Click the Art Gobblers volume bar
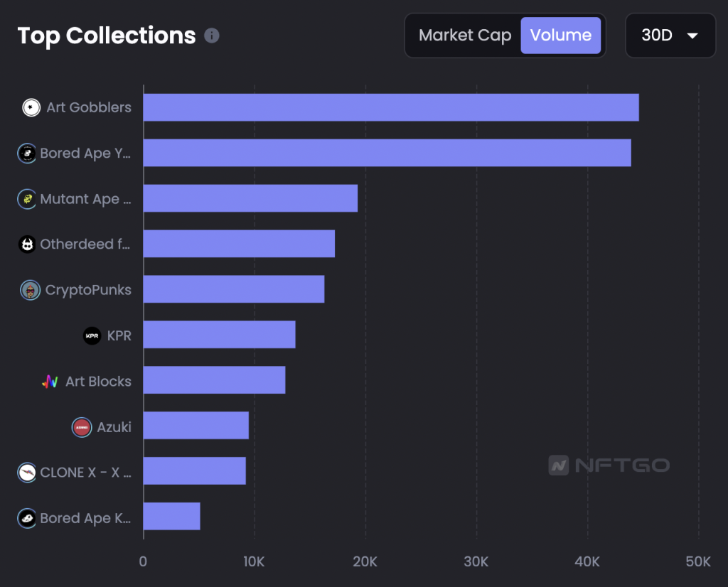This screenshot has width=728, height=587. [x=391, y=107]
